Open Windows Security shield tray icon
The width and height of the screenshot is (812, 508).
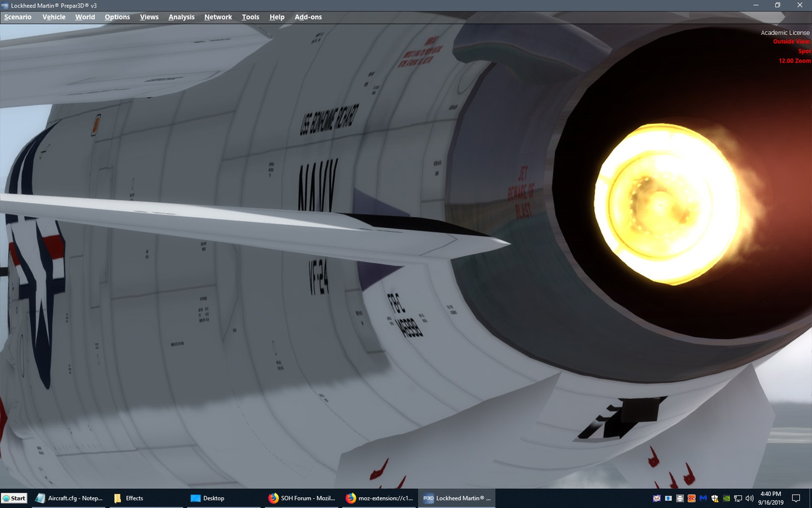[x=715, y=498]
